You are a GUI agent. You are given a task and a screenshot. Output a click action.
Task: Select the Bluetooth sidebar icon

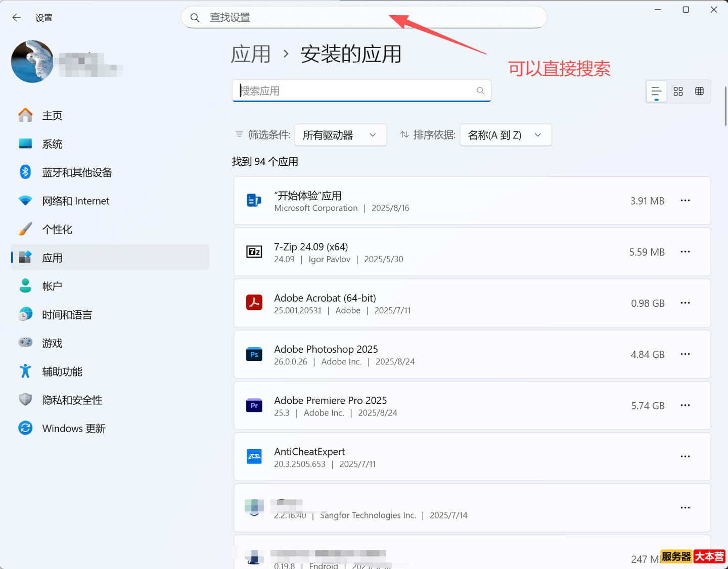[x=25, y=172]
